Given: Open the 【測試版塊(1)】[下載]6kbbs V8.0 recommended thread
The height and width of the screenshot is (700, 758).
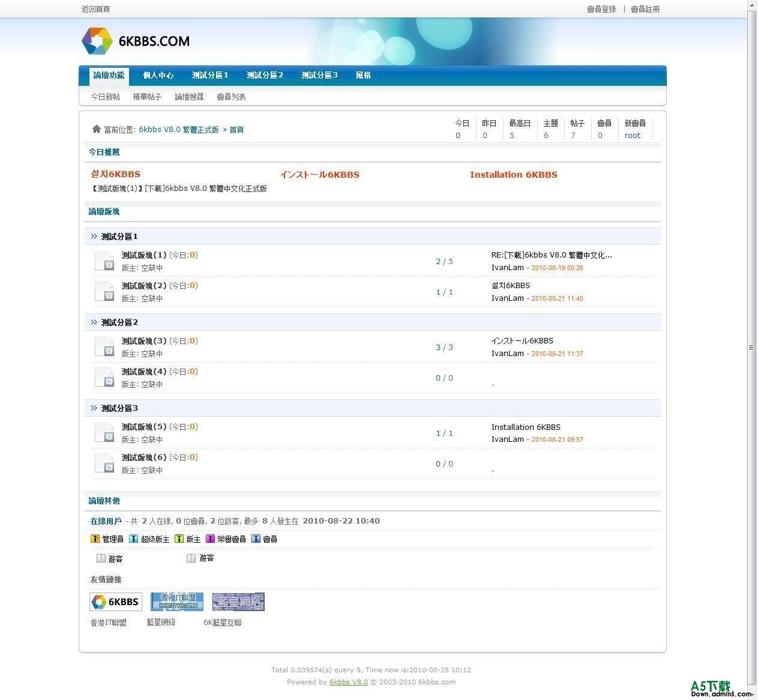Looking at the screenshot, I should click(x=179, y=189).
